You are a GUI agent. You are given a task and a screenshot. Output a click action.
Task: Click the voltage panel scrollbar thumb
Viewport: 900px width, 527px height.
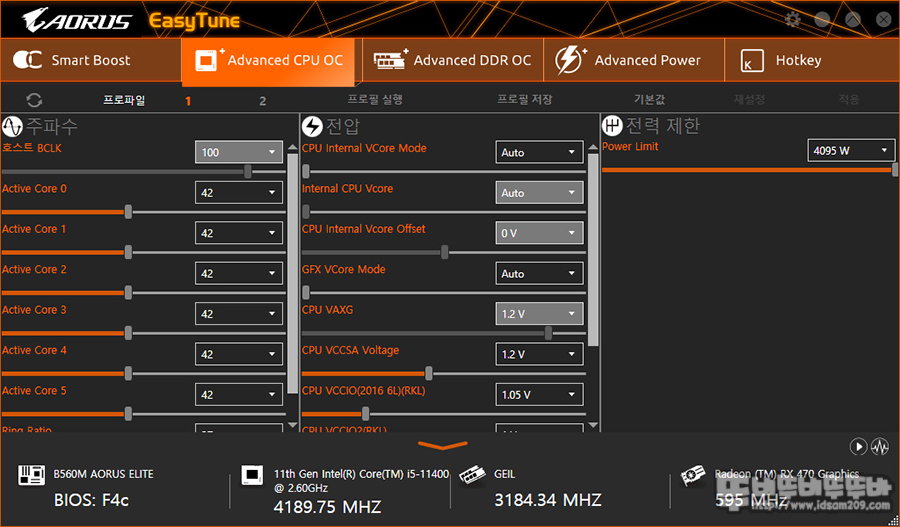[593, 250]
